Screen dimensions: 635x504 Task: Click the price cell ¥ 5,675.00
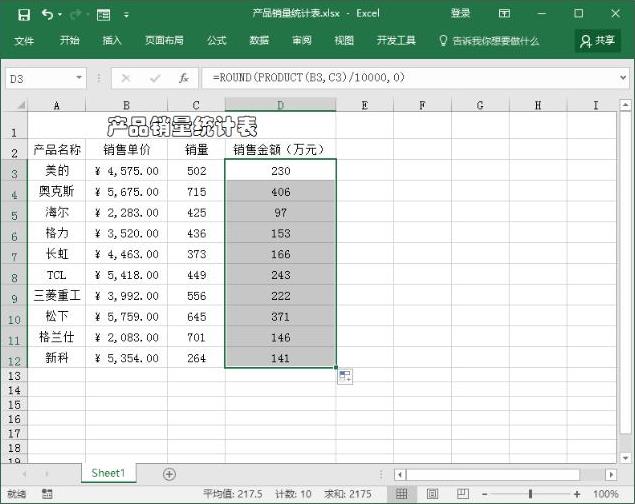coord(126,191)
